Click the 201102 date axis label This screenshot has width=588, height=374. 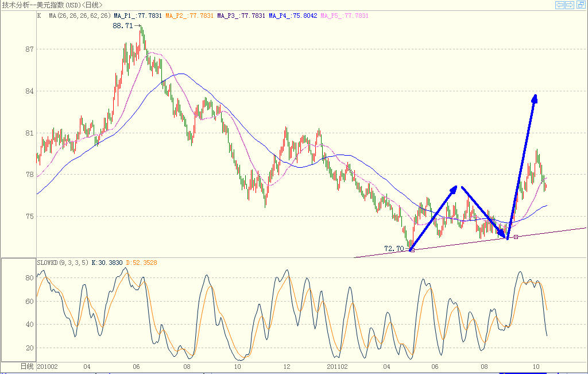(337, 367)
